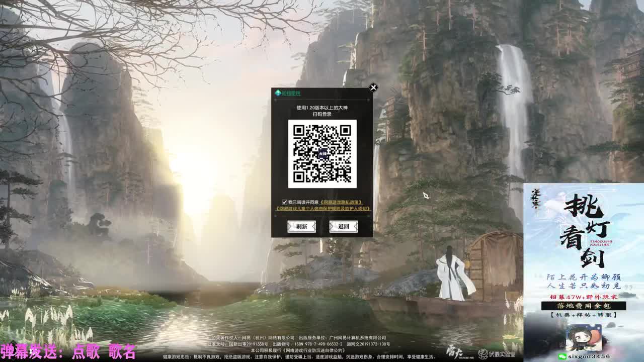Click the streamer avatar in the overlay
The image size is (644, 362).
[x=584, y=337]
